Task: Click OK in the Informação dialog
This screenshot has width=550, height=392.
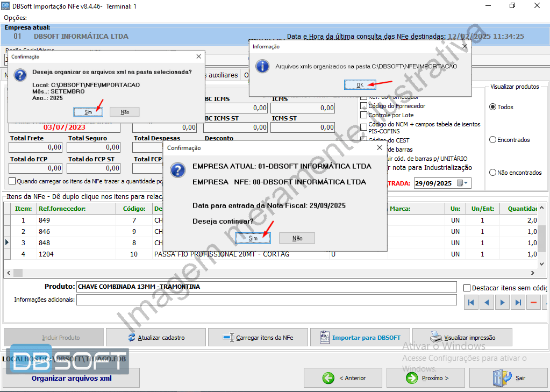Action: tap(360, 85)
